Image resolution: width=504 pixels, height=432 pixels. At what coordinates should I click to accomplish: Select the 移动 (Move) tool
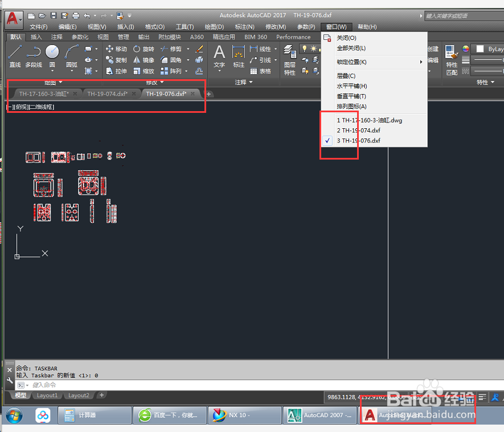click(x=116, y=49)
